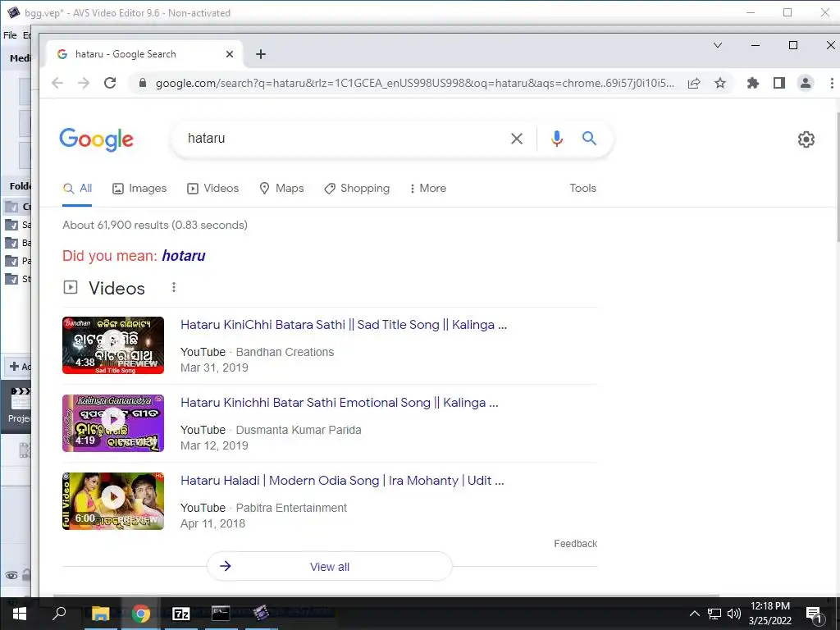Select the All search tab

coord(78,189)
